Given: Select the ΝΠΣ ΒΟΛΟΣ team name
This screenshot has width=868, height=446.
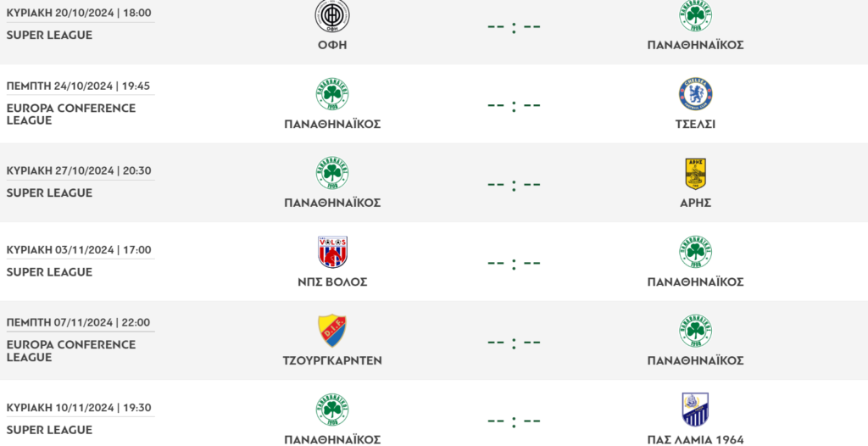Looking at the screenshot, I should coord(332,282).
